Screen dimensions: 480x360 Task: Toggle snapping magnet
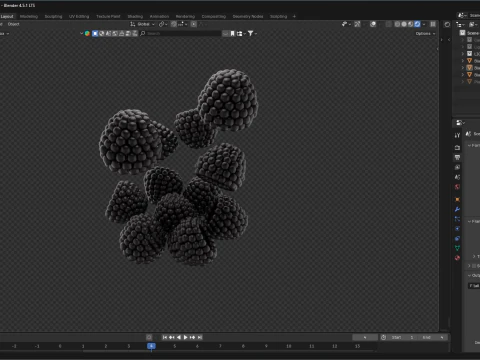[x=174, y=24]
